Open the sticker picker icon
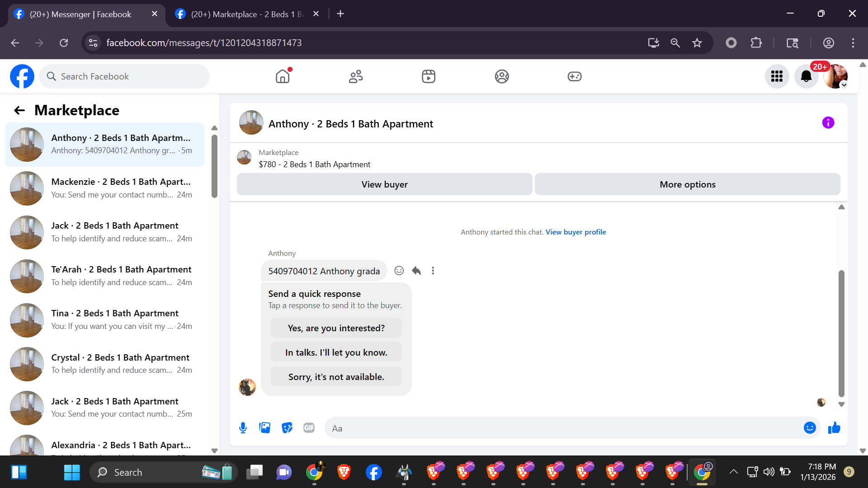 tap(287, 428)
